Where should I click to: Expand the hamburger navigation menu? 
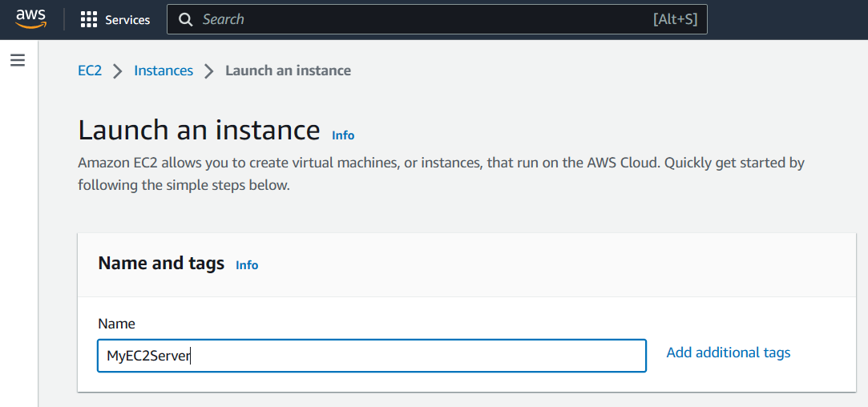(x=18, y=60)
